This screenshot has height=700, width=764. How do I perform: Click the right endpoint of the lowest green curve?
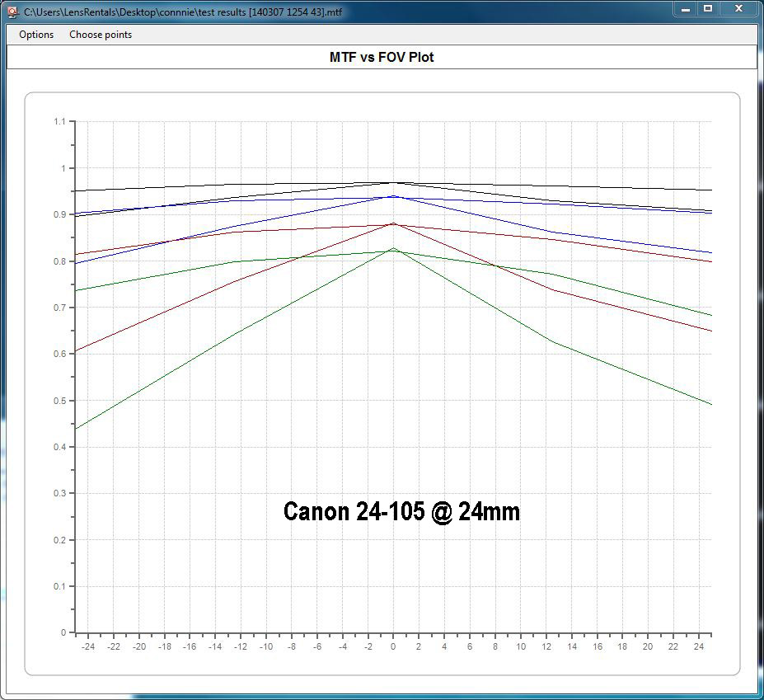tap(710, 404)
